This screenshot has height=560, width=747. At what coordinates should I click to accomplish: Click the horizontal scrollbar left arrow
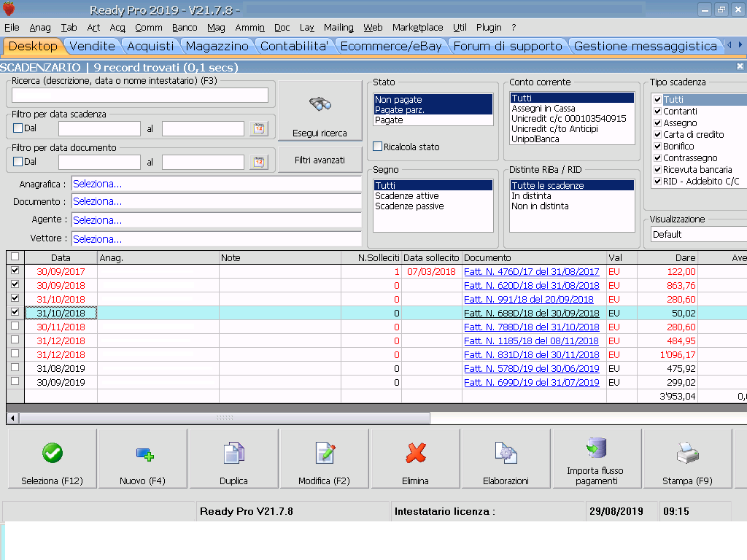(12, 418)
